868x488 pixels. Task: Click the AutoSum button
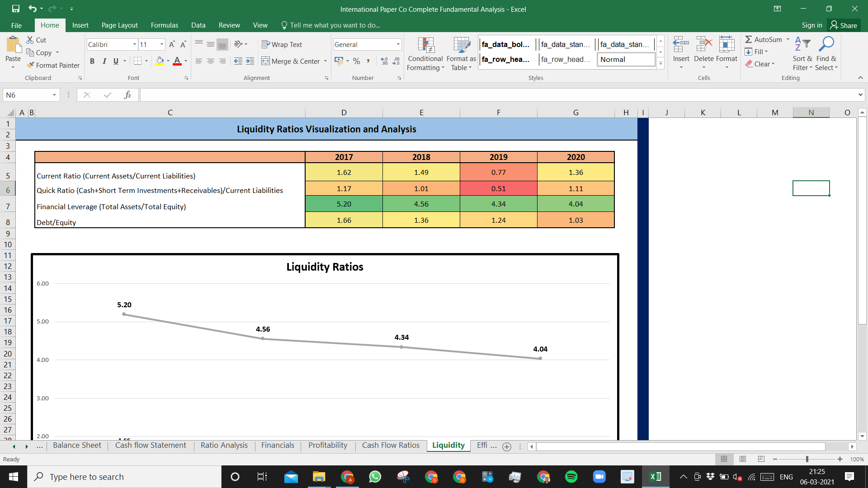pyautogui.click(x=764, y=39)
